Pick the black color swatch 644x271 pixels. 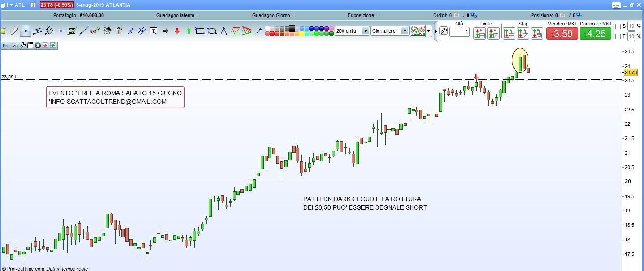click(x=292, y=29)
